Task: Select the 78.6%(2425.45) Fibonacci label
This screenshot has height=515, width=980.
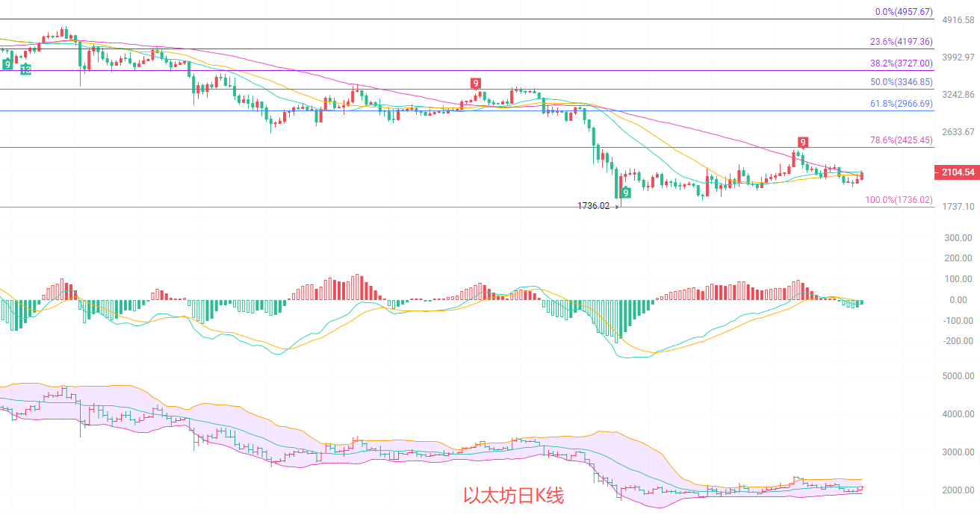Action: [902, 140]
